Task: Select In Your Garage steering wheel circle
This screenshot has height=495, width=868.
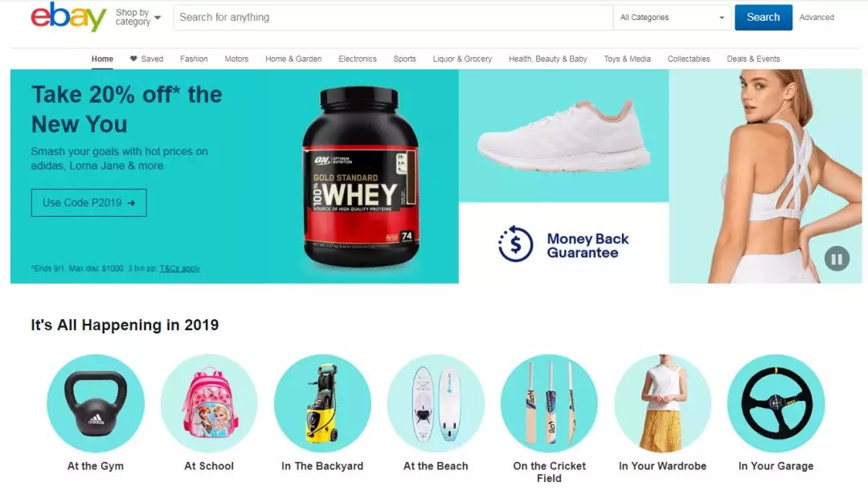Action: point(776,403)
